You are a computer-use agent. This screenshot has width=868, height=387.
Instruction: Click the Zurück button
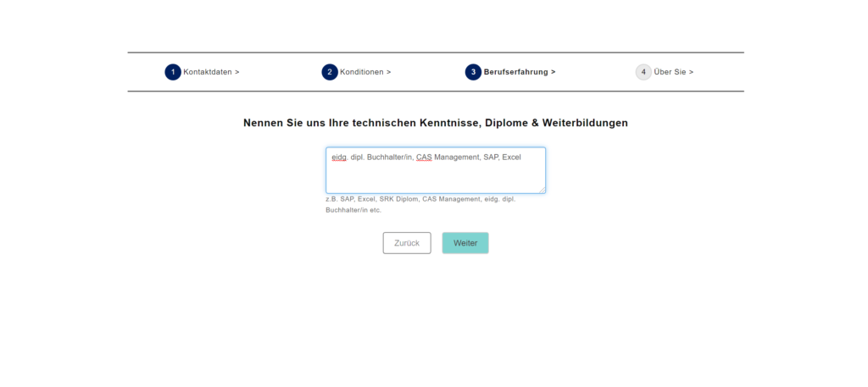407,243
